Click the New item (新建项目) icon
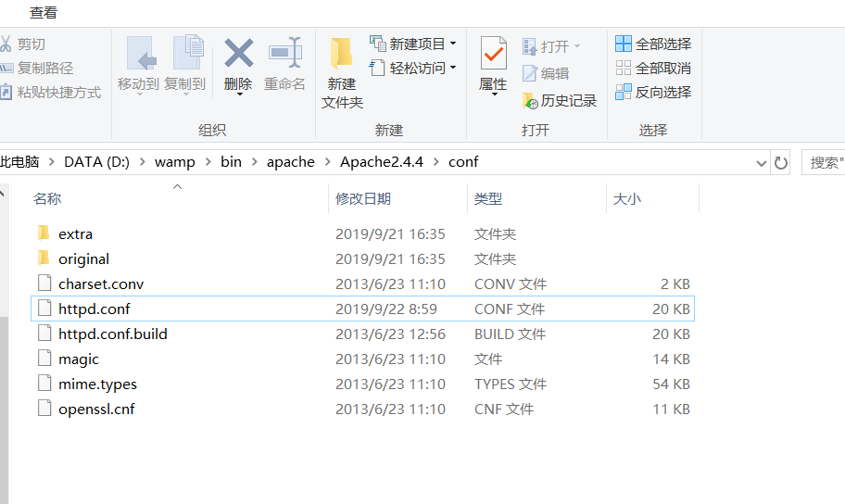Screen dimensions: 845x504 pos(378,44)
